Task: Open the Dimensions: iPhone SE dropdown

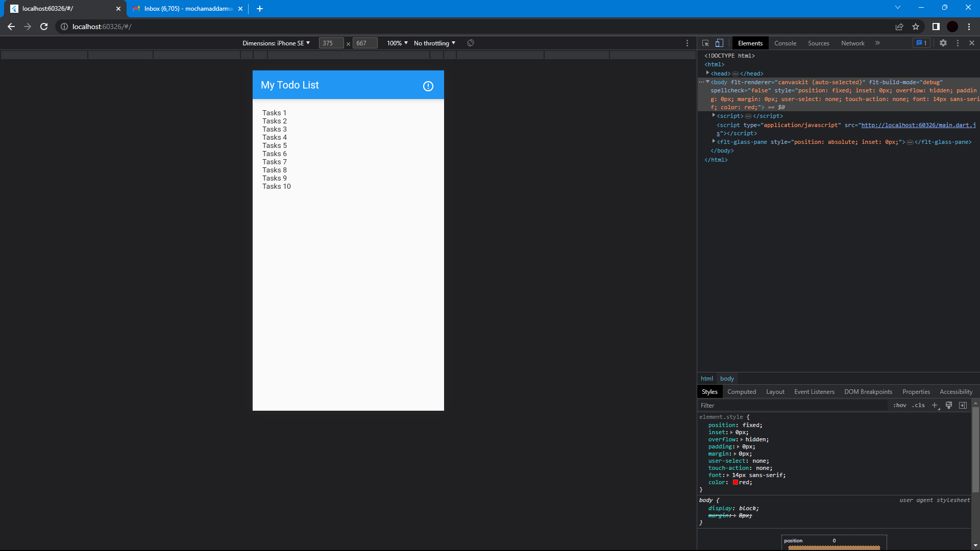Action: click(x=276, y=43)
